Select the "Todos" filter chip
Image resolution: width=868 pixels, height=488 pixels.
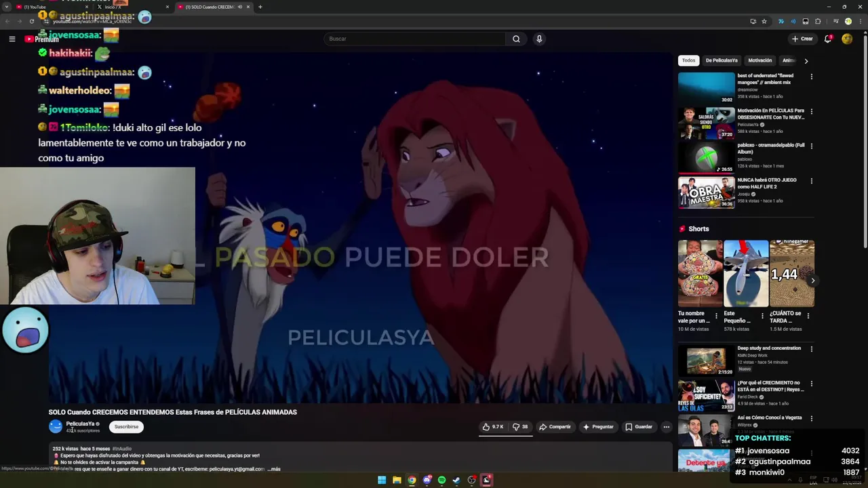click(x=688, y=60)
